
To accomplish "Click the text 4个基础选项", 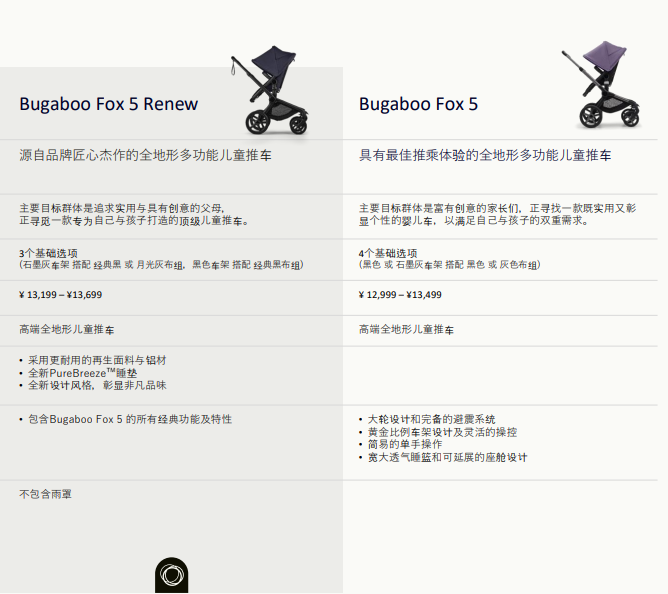I will click(x=388, y=254).
